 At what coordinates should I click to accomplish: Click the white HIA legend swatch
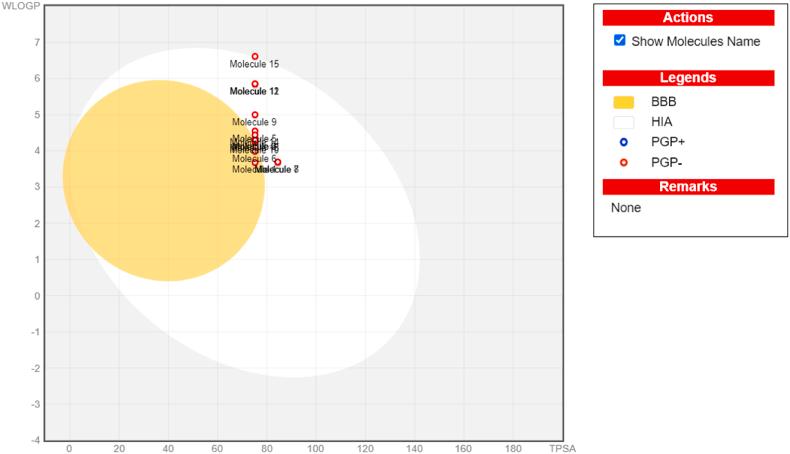click(623, 122)
